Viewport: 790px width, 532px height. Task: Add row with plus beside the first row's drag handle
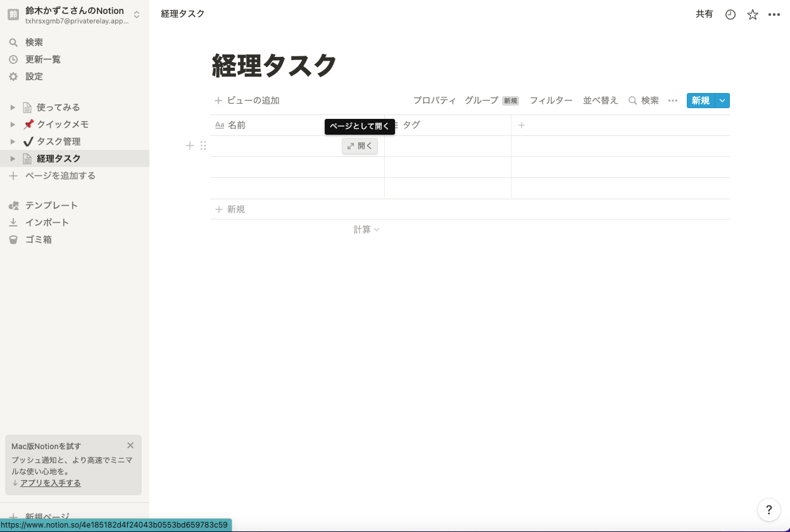point(189,146)
